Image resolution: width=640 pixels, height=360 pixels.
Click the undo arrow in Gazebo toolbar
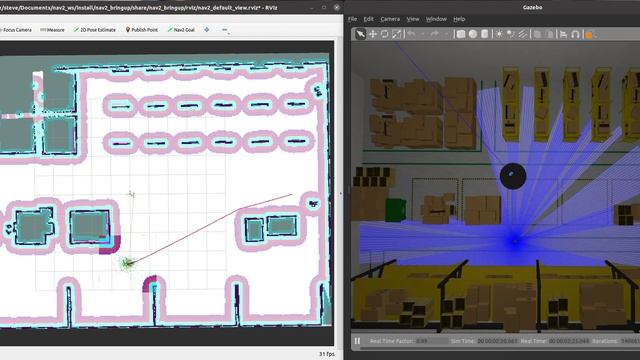coord(411,34)
